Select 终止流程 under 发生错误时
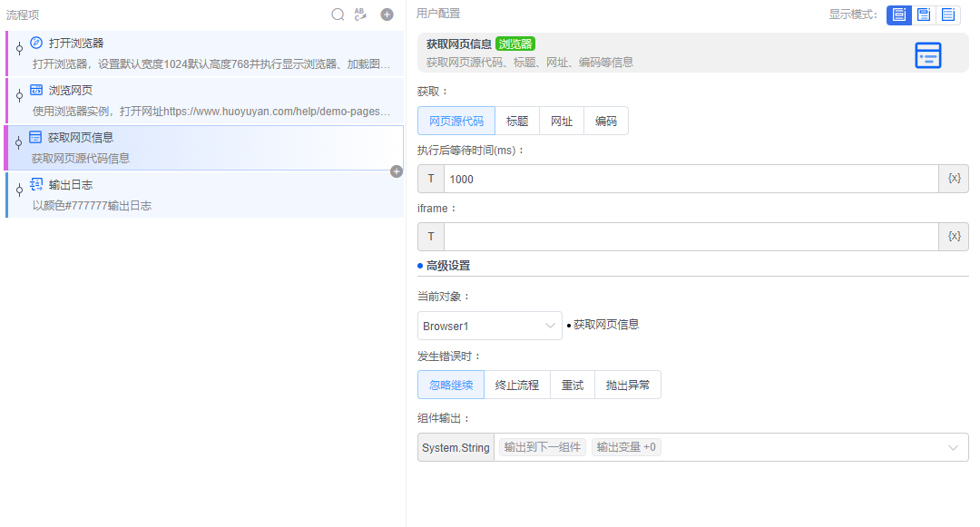This screenshot has height=527, width=980. 517,385
